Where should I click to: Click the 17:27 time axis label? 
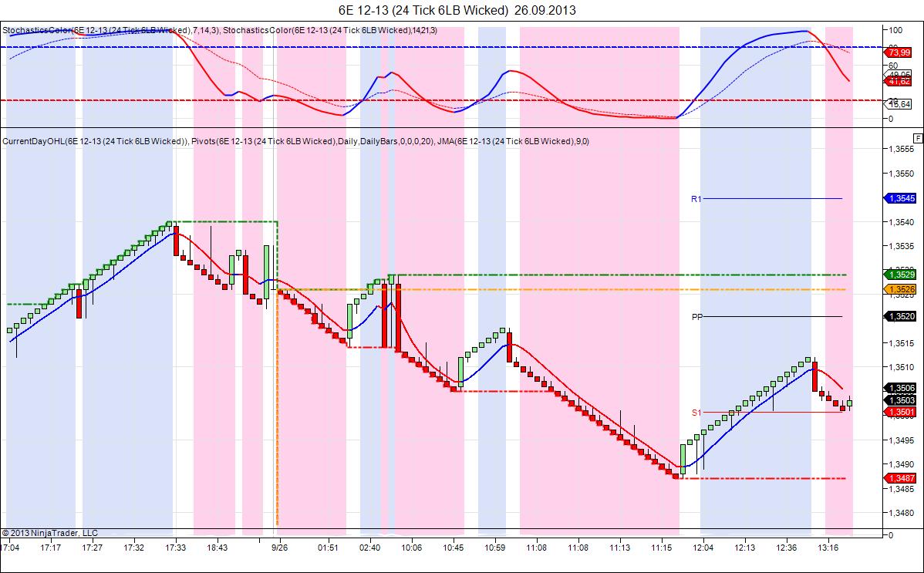click(x=92, y=548)
